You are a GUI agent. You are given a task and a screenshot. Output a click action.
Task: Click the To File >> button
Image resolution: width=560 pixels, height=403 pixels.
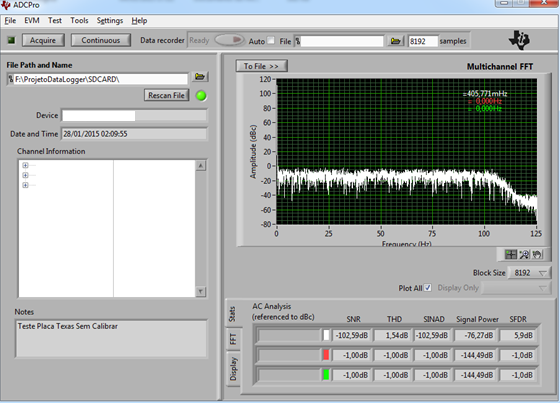[261, 66]
